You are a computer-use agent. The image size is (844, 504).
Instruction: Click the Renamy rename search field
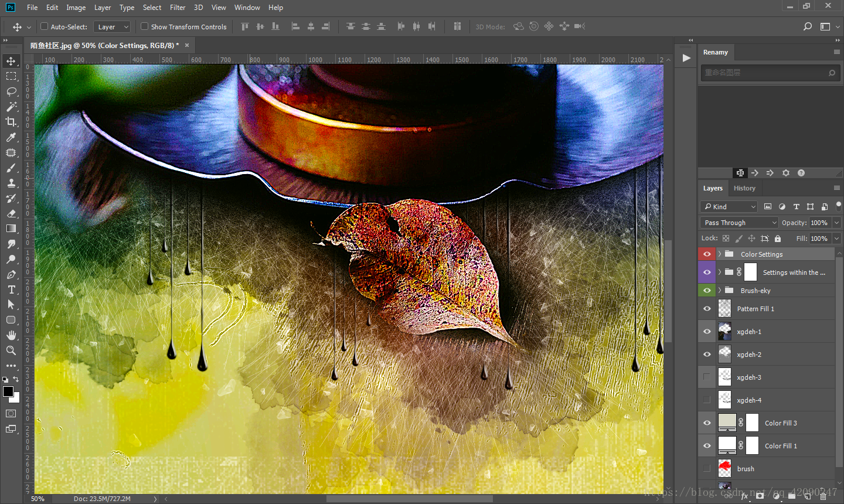point(770,73)
